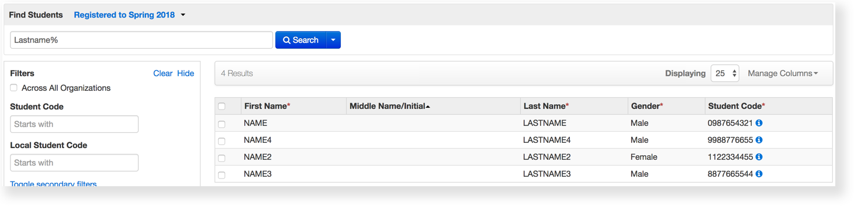Check the row checkbox for NAME2
The width and height of the screenshot is (868, 219).
pyautogui.click(x=222, y=158)
